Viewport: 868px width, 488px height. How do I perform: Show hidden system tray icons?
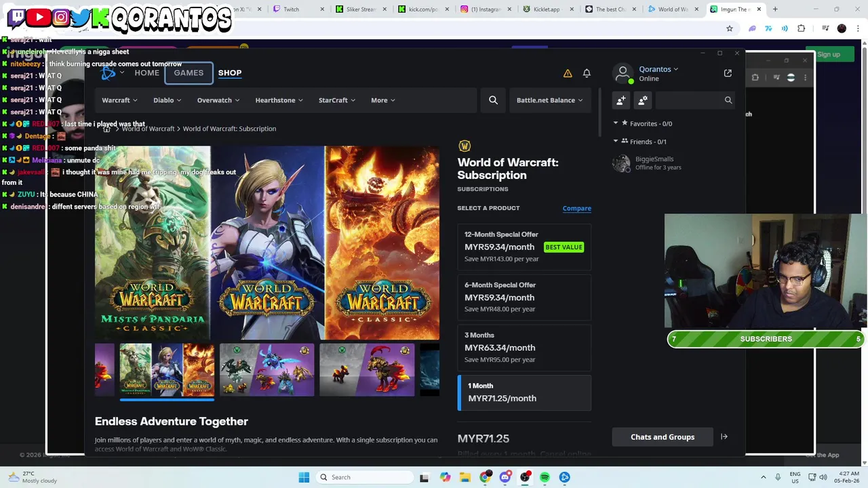coord(764,477)
